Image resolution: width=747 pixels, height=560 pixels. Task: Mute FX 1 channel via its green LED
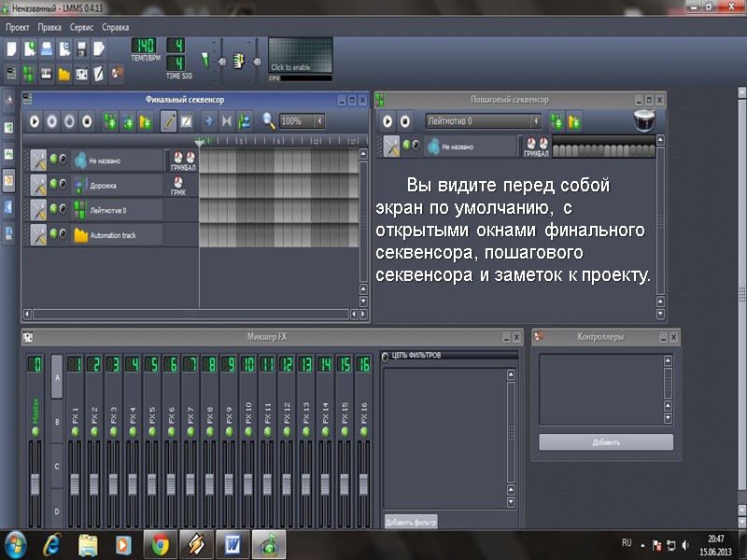pos(75,432)
